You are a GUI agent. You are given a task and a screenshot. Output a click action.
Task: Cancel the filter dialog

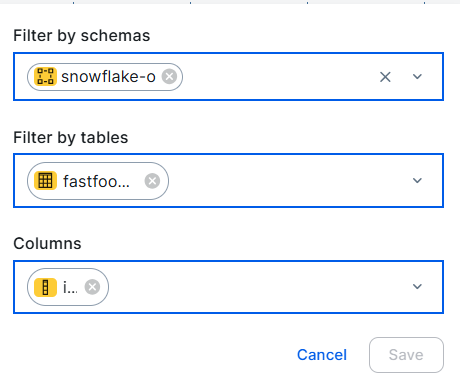pyautogui.click(x=322, y=355)
